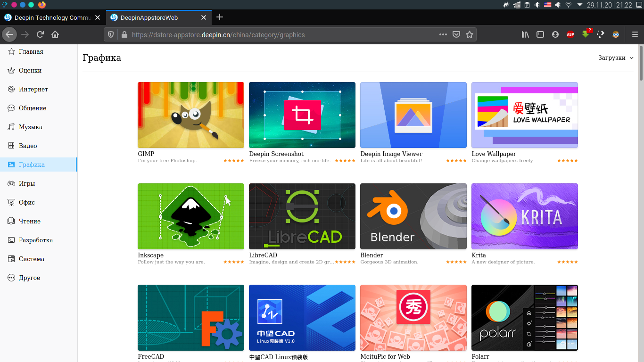Open the Firefox account icon
Viewport: 644px width, 362px height.
click(555, 34)
